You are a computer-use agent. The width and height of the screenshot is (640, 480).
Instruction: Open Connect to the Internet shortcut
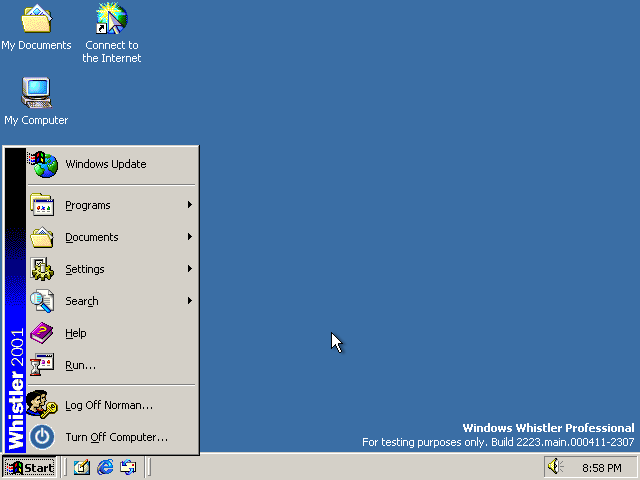[111, 20]
